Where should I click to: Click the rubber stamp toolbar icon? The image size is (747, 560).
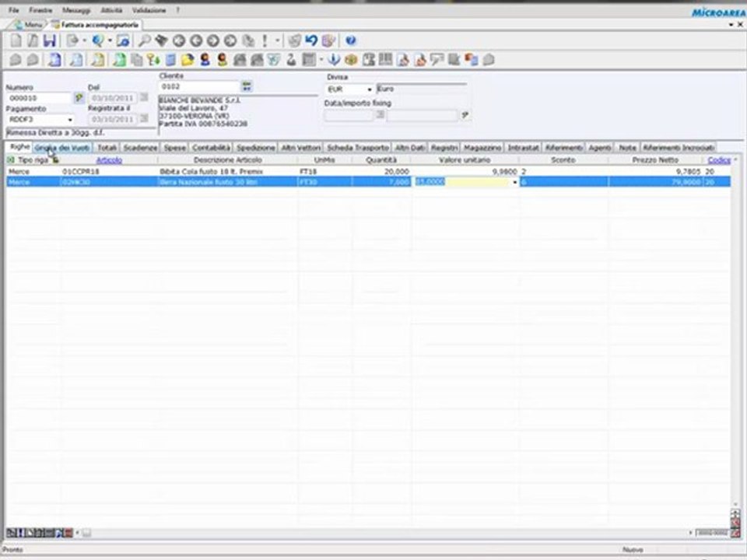coord(291,60)
